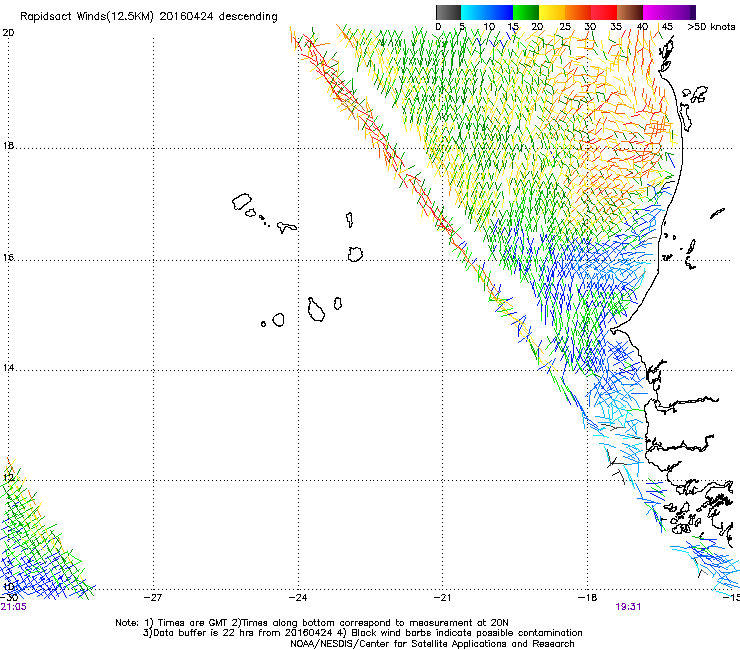Click 'NOAA/NESDIS/Center for Satellite Applications and Research' credit
Image resolution: width=740 pixels, height=650 pixels.
point(432,644)
